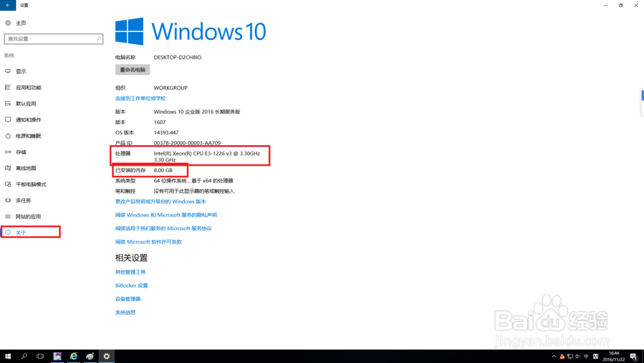Click the WORKGROUP organization value
The height and width of the screenshot is (363, 644).
(171, 88)
